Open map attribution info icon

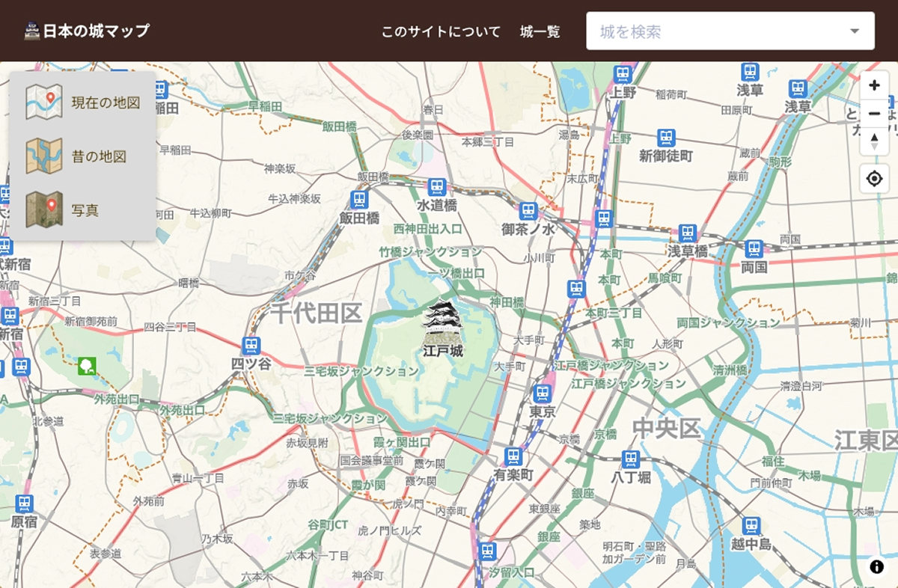pos(876,566)
